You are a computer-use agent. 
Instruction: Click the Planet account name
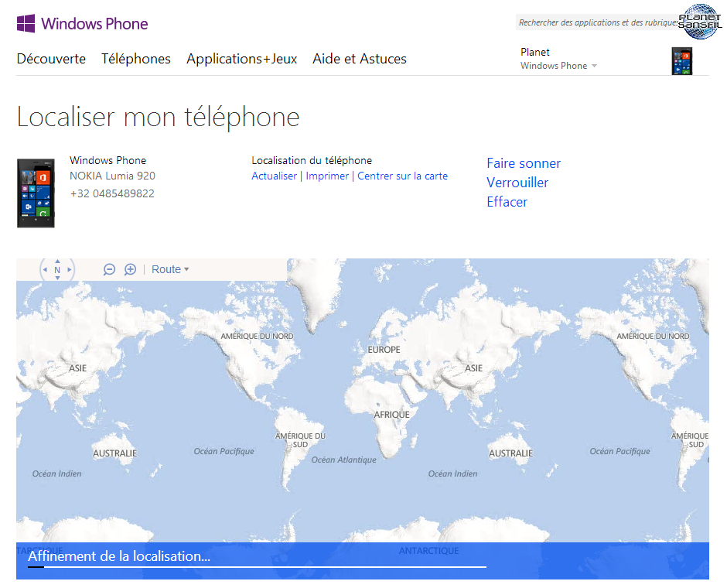coord(535,52)
